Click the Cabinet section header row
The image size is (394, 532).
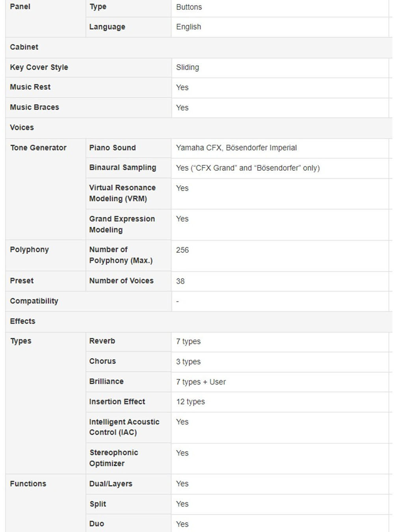click(x=199, y=47)
